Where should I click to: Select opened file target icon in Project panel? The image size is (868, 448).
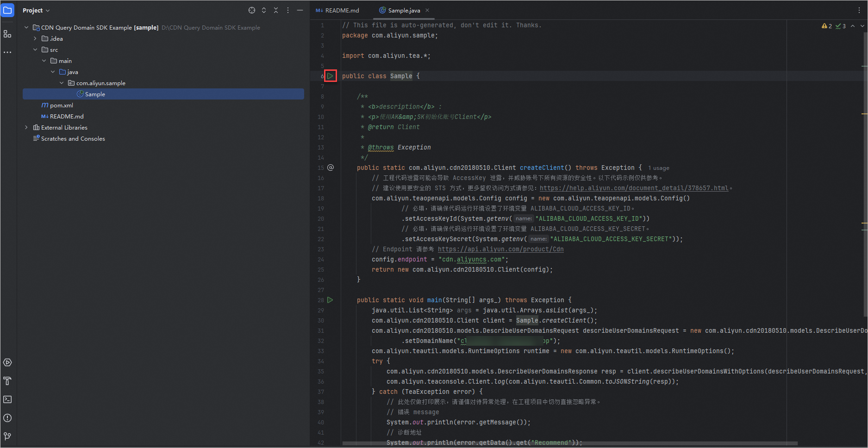click(x=252, y=10)
